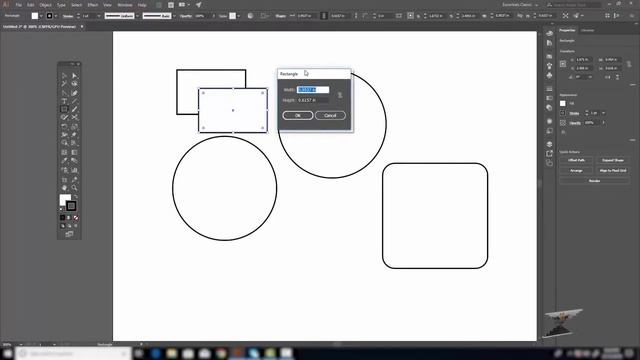Viewport: 640px width, 360px height.
Task: Select the Gradient tool
Action: [74, 152]
